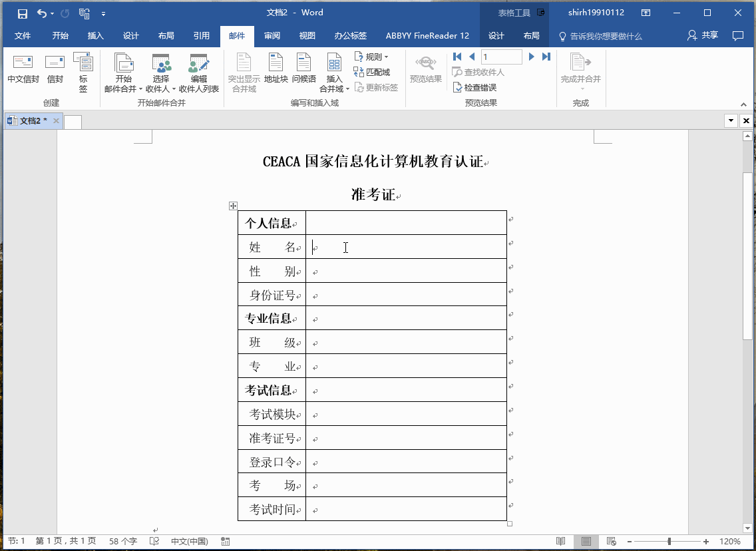Screen dimensions: 756x551
Task: Toggle 预览结果 (Preview Results)
Action: tap(425, 70)
